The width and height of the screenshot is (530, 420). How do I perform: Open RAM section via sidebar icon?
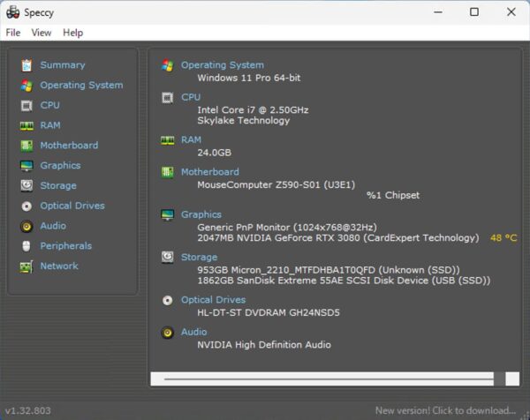26,126
